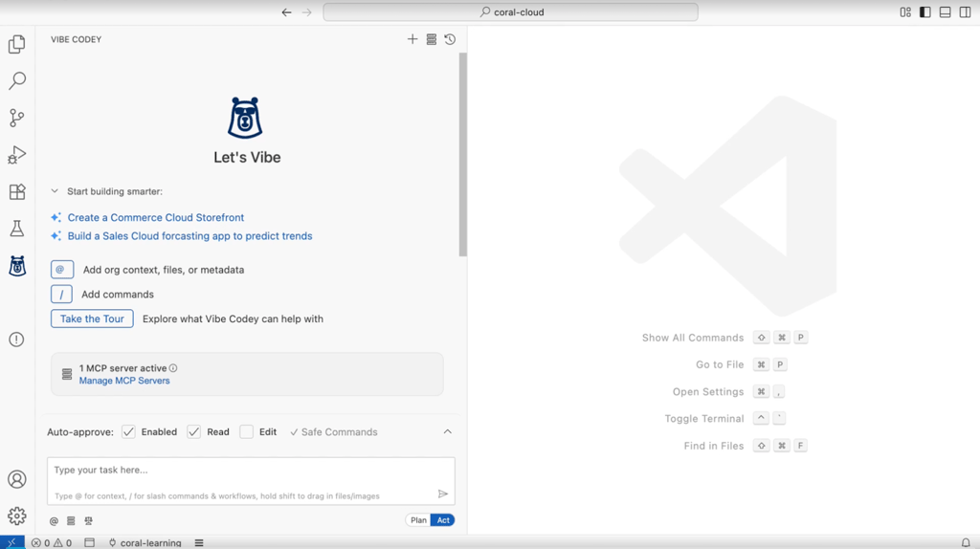Toggle Safe Commands auto-approve option
Screen dimensions: 980x549
coord(334,432)
